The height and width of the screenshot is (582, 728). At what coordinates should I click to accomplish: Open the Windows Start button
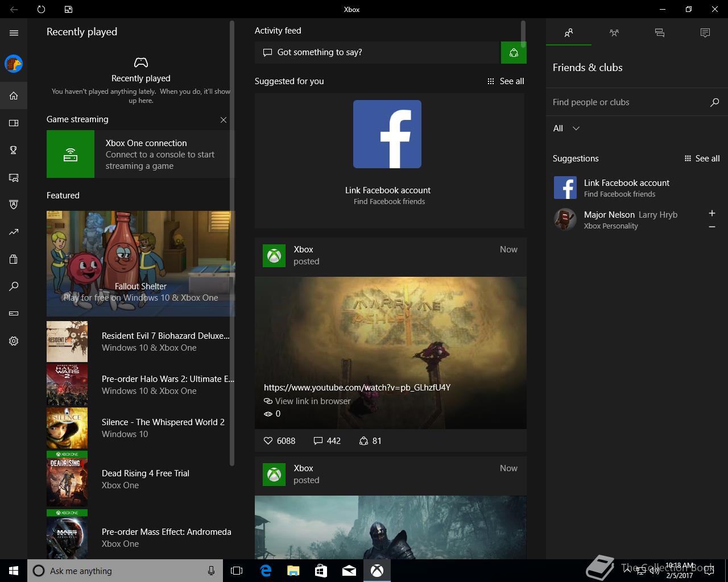tap(14, 571)
